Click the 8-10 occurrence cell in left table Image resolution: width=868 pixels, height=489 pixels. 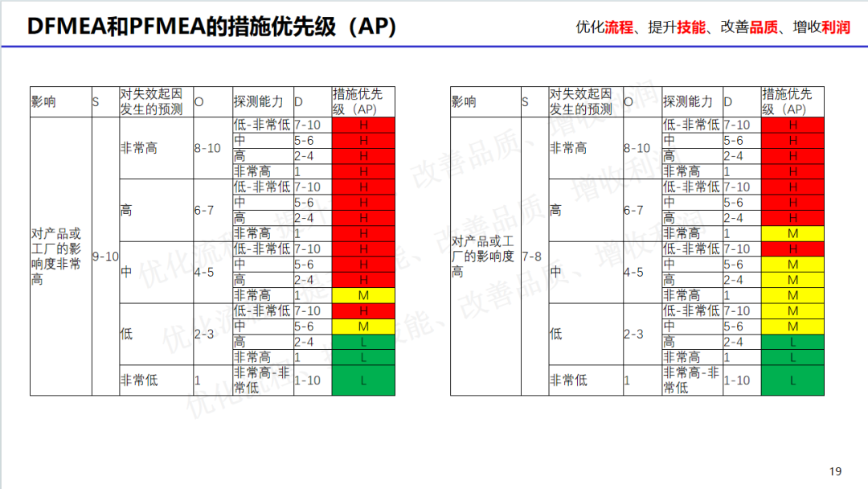tap(212, 148)
